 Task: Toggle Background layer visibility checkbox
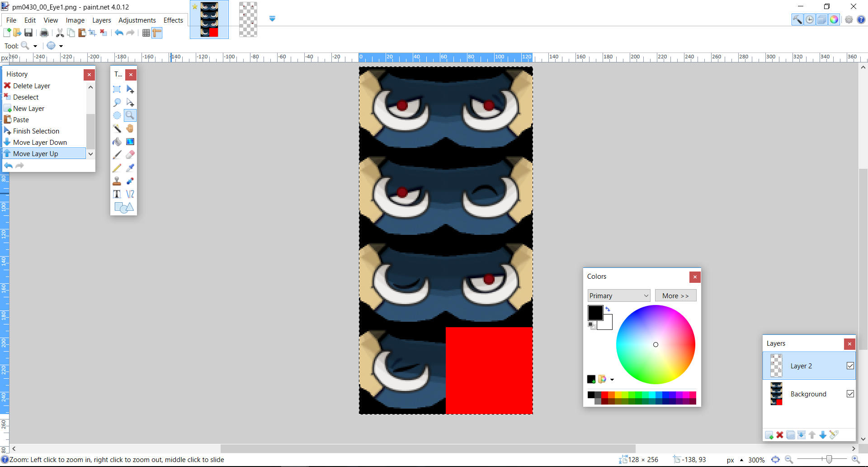[x=850, y=394]
